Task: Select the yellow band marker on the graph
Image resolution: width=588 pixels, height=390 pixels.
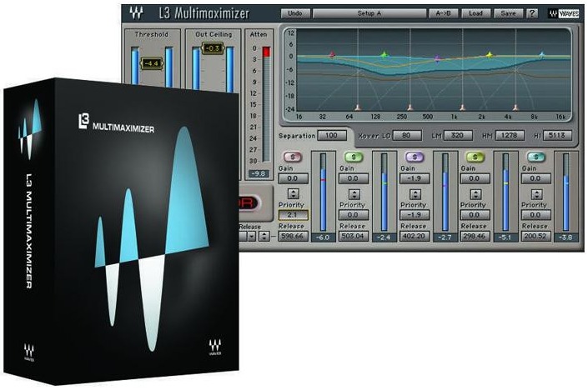Action: [x=490, y=55]
